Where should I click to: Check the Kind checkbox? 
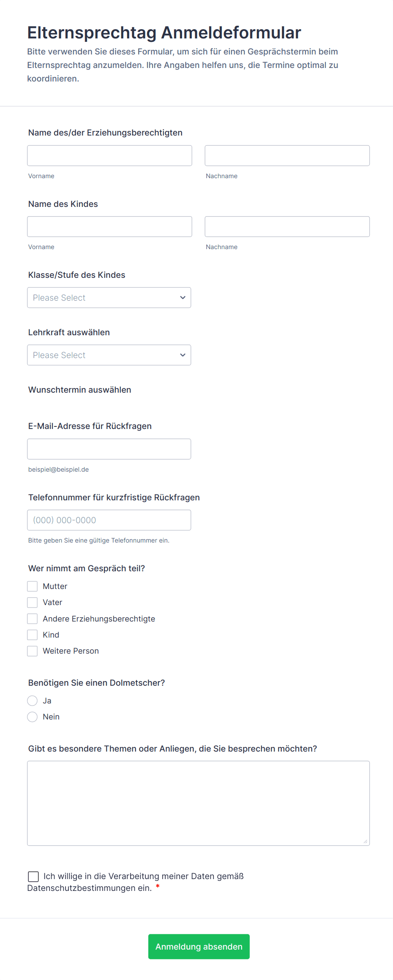pos(33,635)
